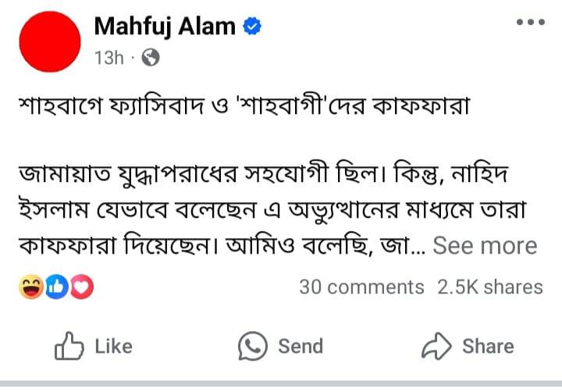Image resolution: width=562 pixels, height=392 pixels.
Task: Open Mahfuj Alam's profile name link
Action: pyautogui.click(x=164, y=27)
